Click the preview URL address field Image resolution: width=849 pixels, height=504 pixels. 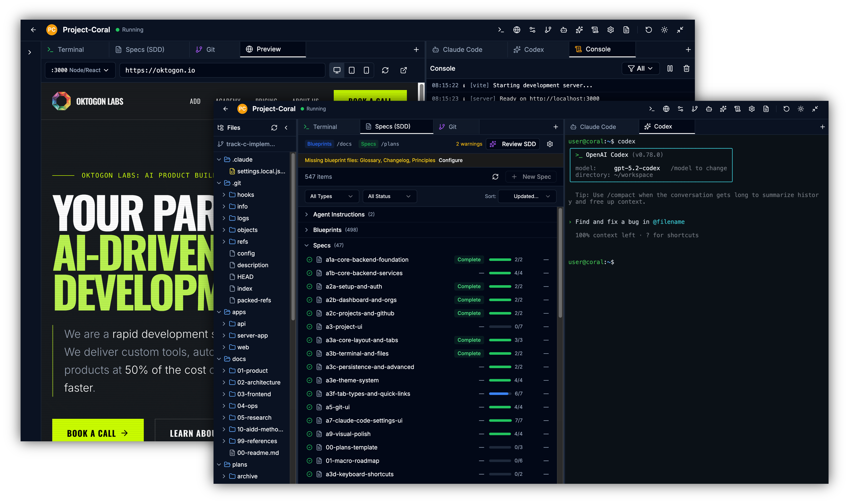point(223,70)
